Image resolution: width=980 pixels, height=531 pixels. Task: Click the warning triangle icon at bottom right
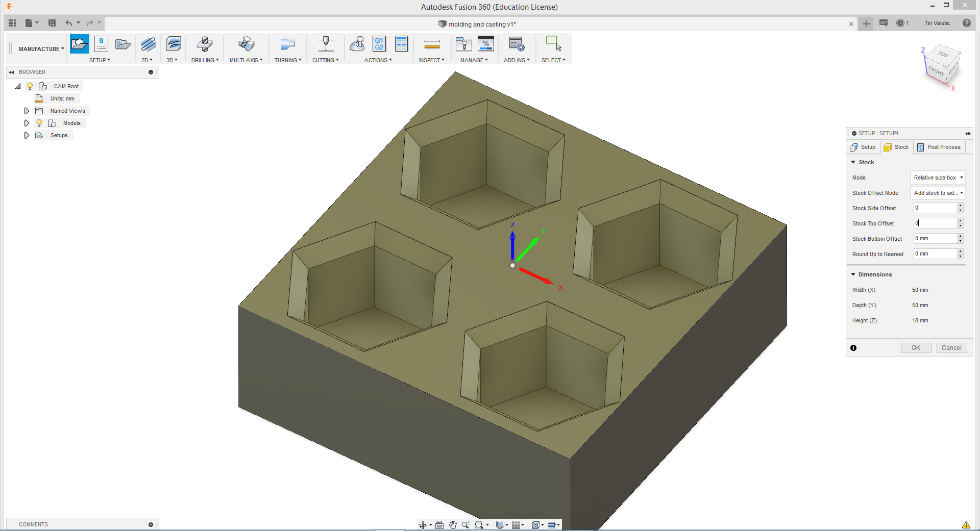pos(966,525)
